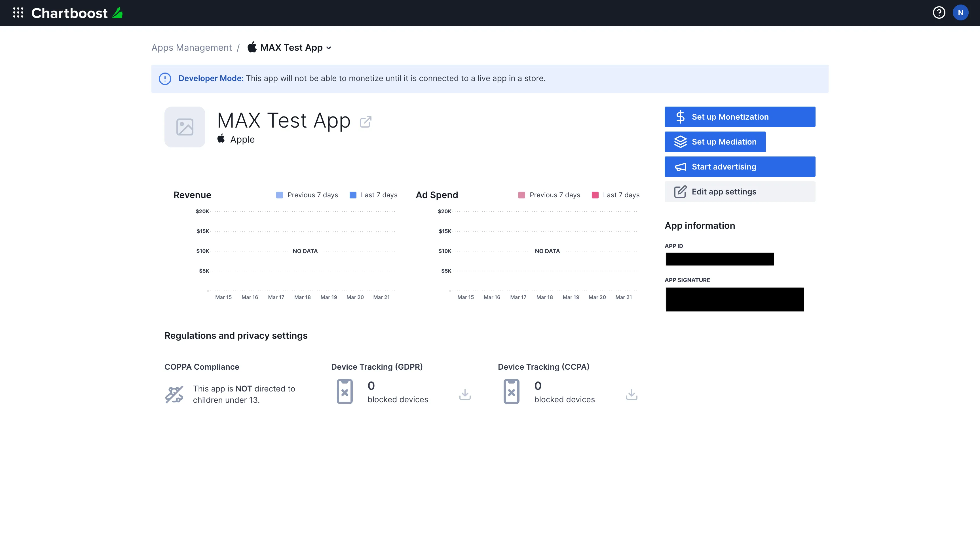Click NO DATA label in Ad Spend chart
Viewport: 980px width, 542px height.
pyautogui.click(x=547, y=251)
